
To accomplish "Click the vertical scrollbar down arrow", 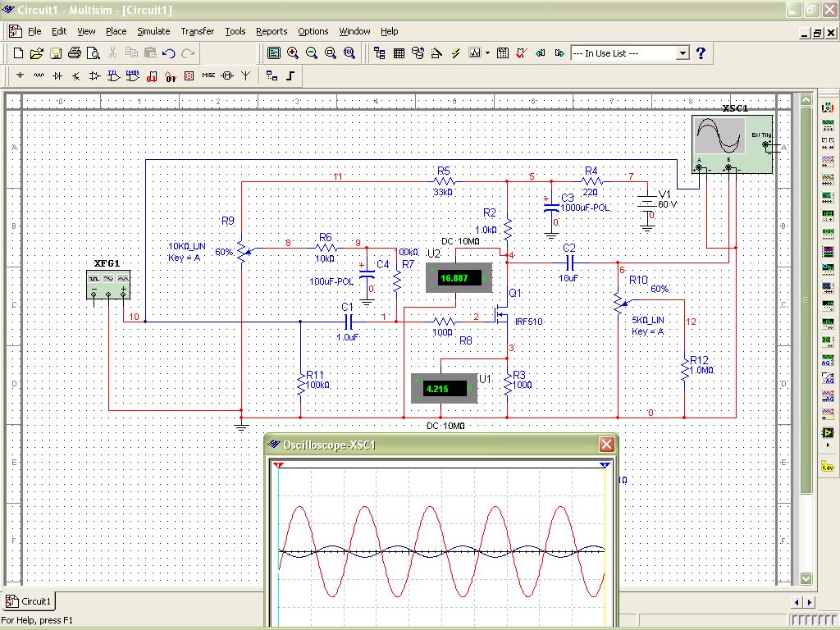I will pyautogui.click(x=806, y=578).
